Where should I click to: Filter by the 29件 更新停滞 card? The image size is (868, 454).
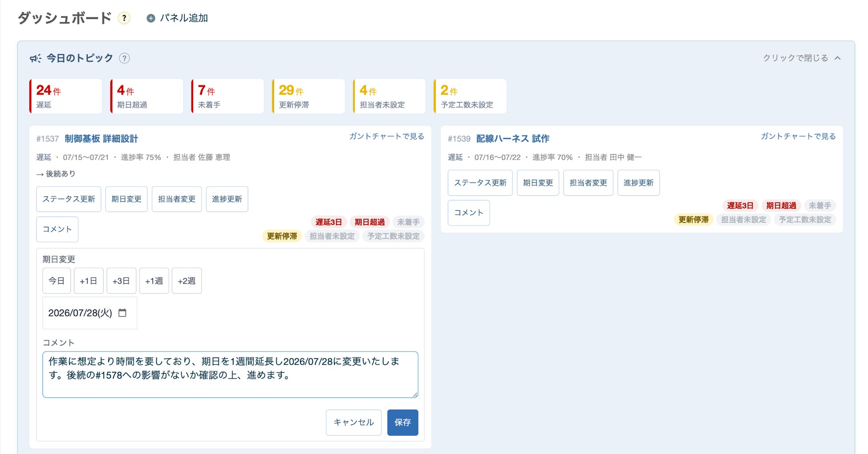click(x=308, y=96)
